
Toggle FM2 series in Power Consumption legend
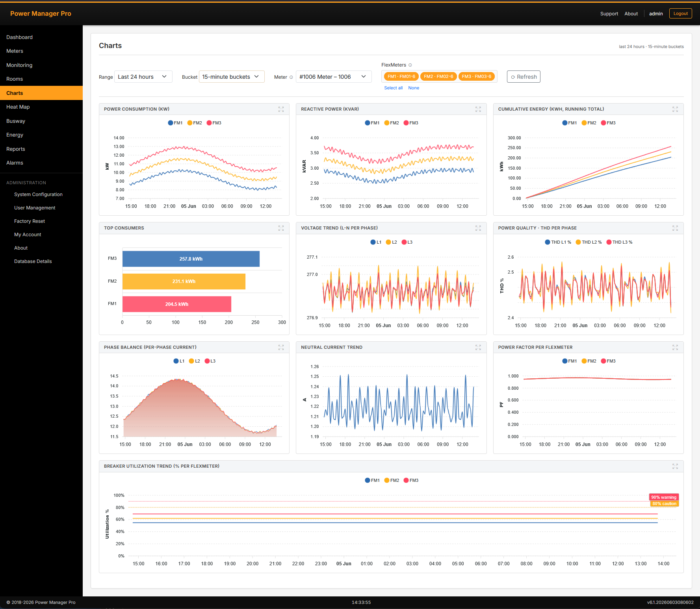coord(195,123)
